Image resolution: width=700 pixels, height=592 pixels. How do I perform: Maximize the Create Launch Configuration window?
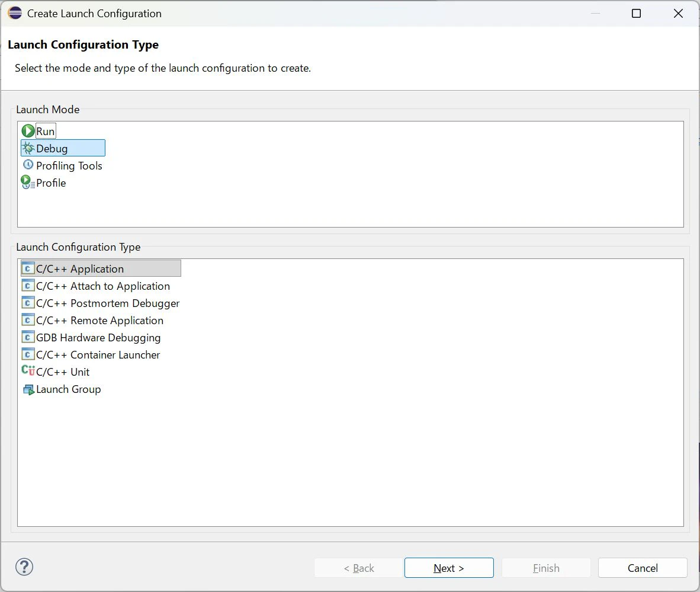click(637, 14)
